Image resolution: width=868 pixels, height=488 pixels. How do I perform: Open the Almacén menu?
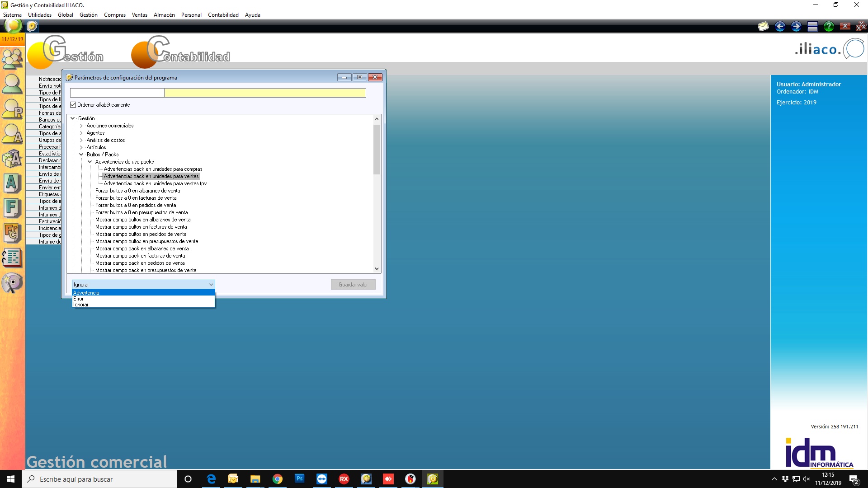pyautogui.click(x=164, y=15)
